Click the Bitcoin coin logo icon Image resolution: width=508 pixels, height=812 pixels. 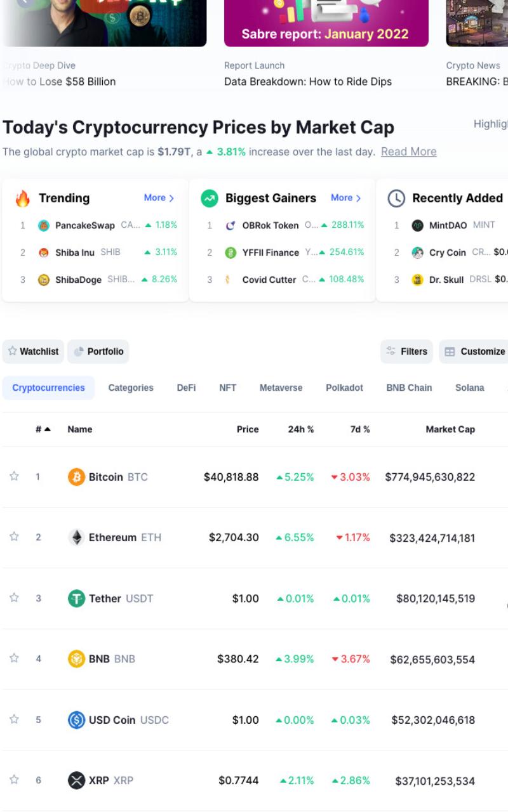tap(76, 477)
